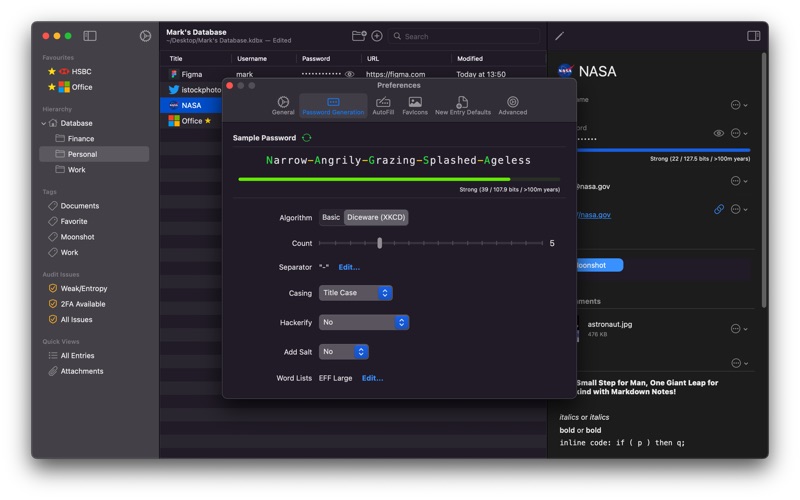Open the Hackerify dropdown

(364, 322)
